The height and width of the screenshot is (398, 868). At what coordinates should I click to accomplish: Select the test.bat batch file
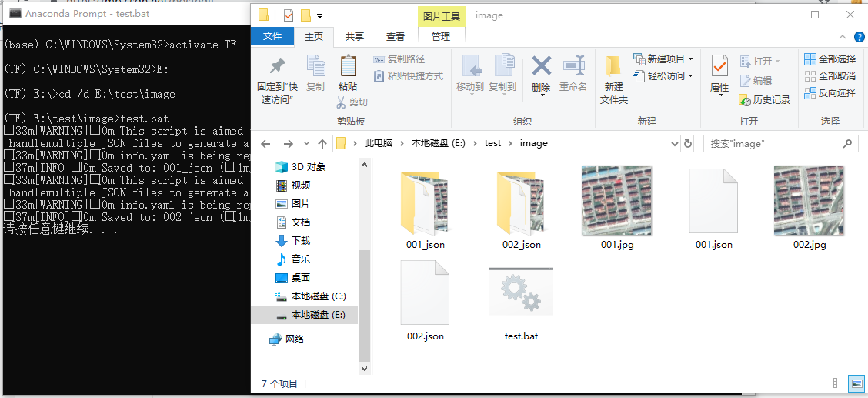pos(521,304)
